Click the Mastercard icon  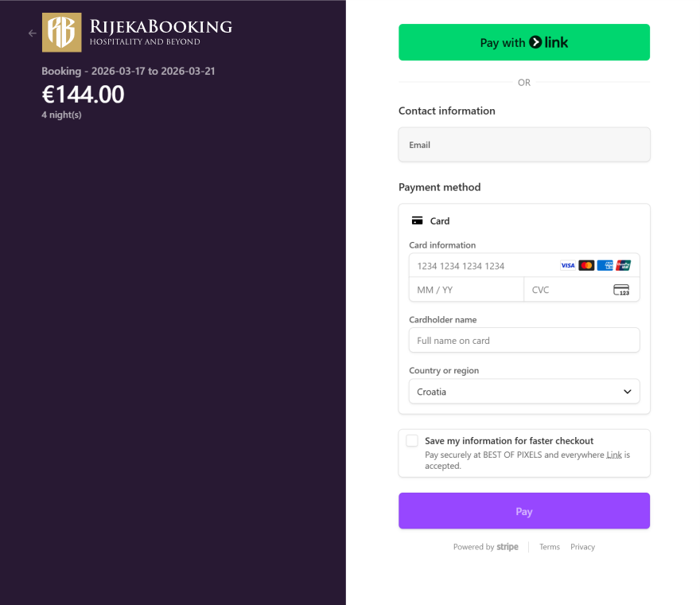pos(586,266)
